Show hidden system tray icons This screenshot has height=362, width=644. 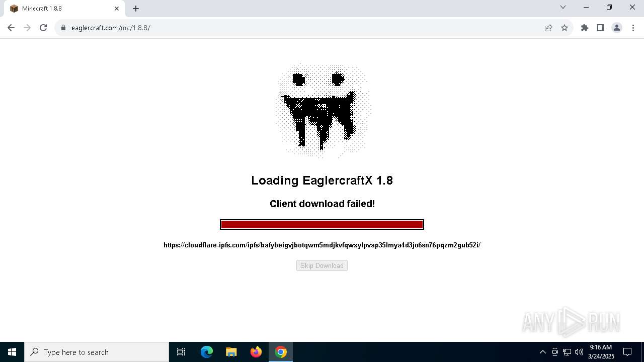click(x=542, y=352)
